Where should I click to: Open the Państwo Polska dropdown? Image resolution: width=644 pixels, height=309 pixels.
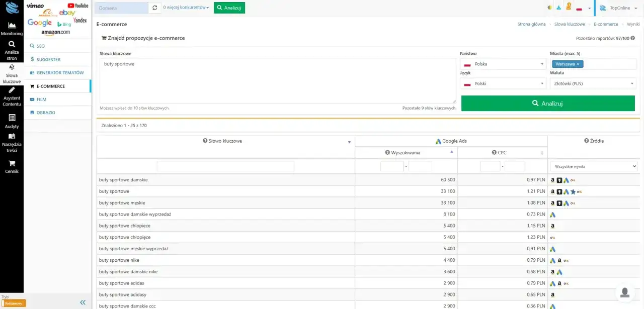click(x=503, y=64)
